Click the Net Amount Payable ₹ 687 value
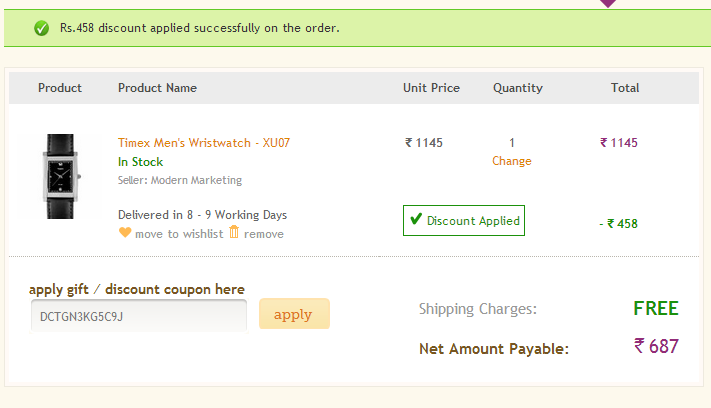 [x=656, y=346]
